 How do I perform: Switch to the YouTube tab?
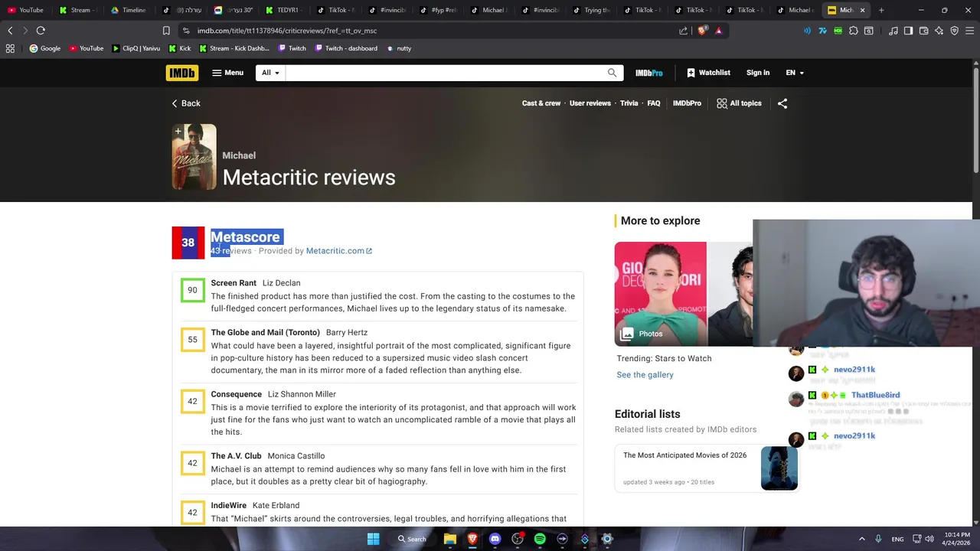(x=27, y=10)
